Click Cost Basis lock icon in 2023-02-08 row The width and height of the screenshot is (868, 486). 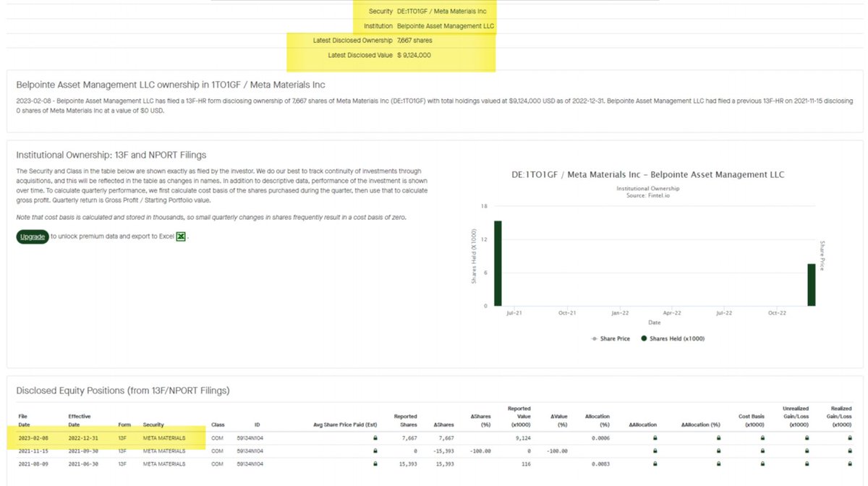(761, 438)
